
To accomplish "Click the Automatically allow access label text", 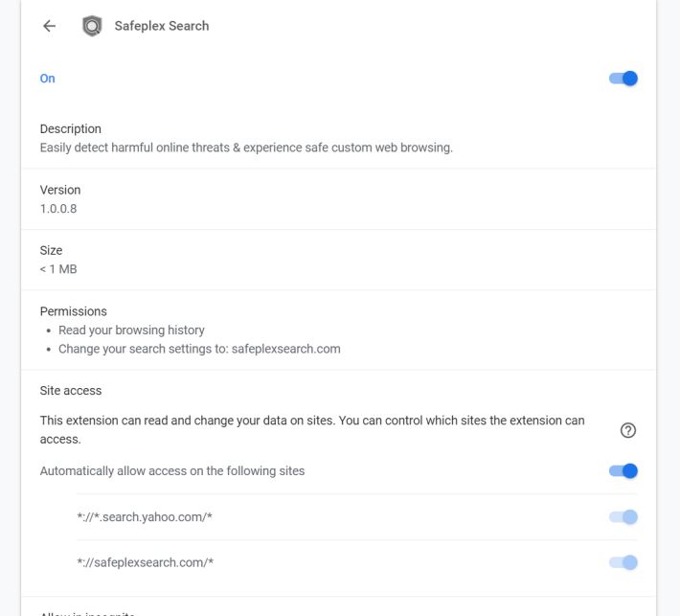I will [x=172, y=470].
